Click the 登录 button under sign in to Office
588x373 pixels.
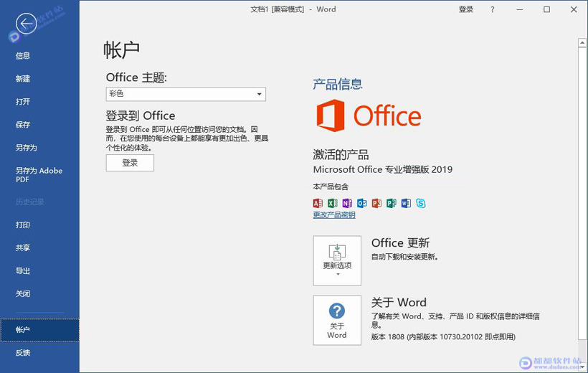coord(130,163)
